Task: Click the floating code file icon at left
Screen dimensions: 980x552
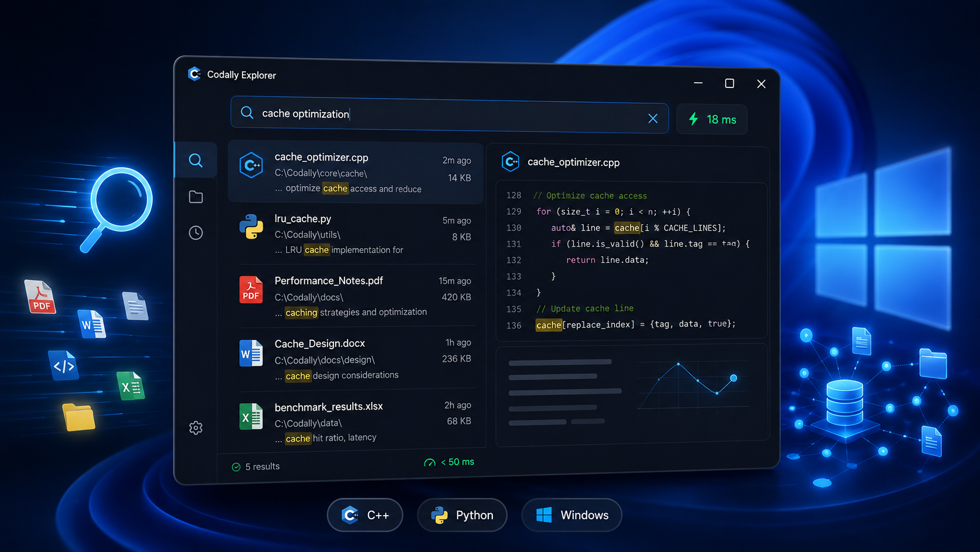Action: (64, 365)
